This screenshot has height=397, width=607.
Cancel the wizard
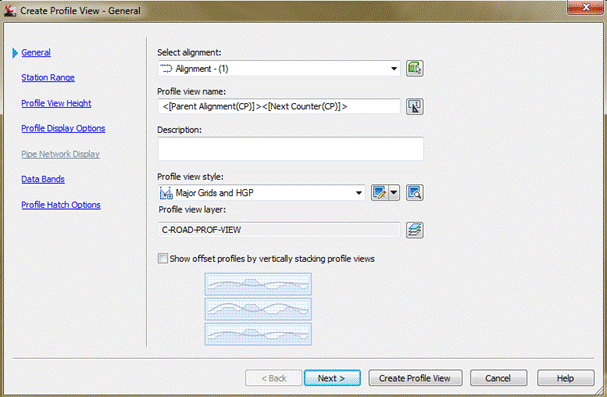498,378
